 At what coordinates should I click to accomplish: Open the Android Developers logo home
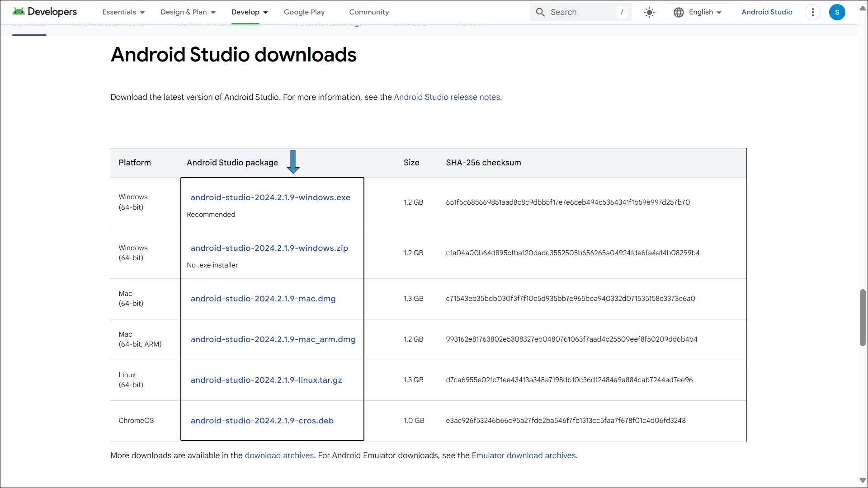45,12
